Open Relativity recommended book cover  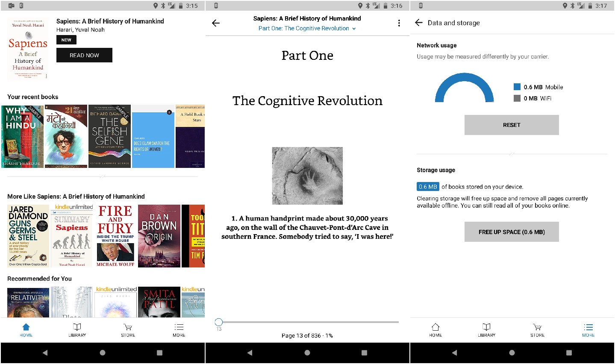tap(28, 302)
